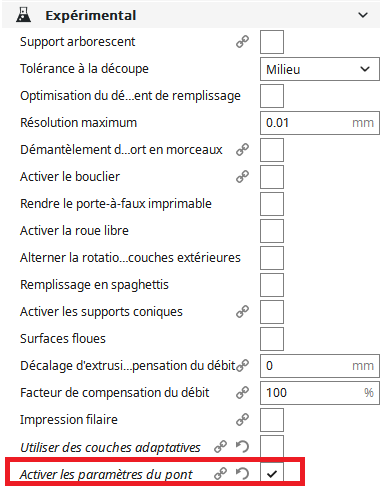The image size is (388, 487).
Task: Collapse the Expérimental section chevron
Action: click(363, 15)
